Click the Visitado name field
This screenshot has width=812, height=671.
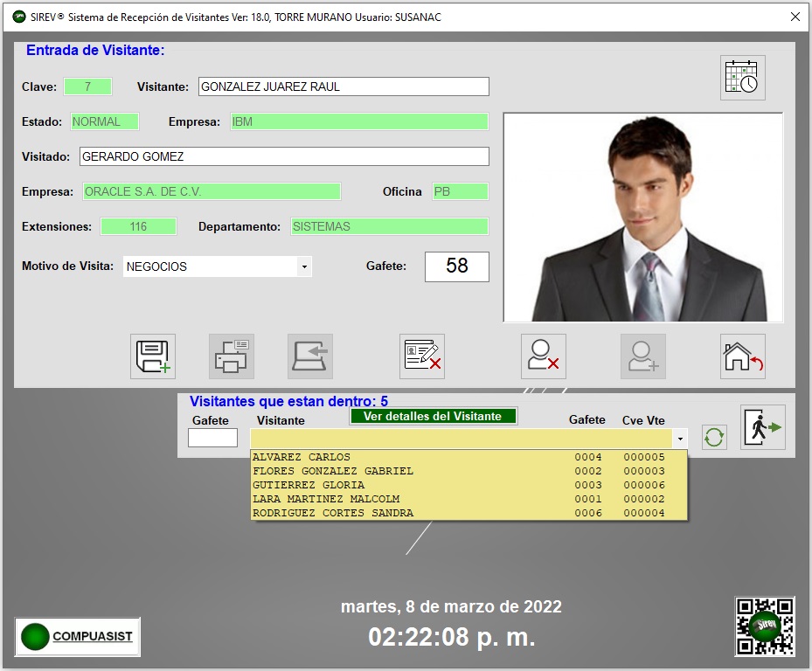[x=284, y=156]
